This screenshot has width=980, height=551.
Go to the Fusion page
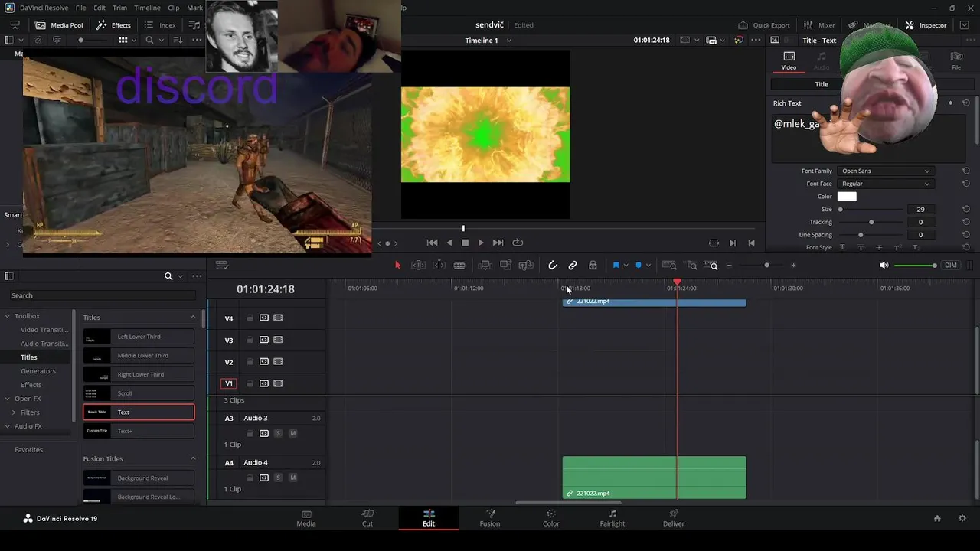490,518
